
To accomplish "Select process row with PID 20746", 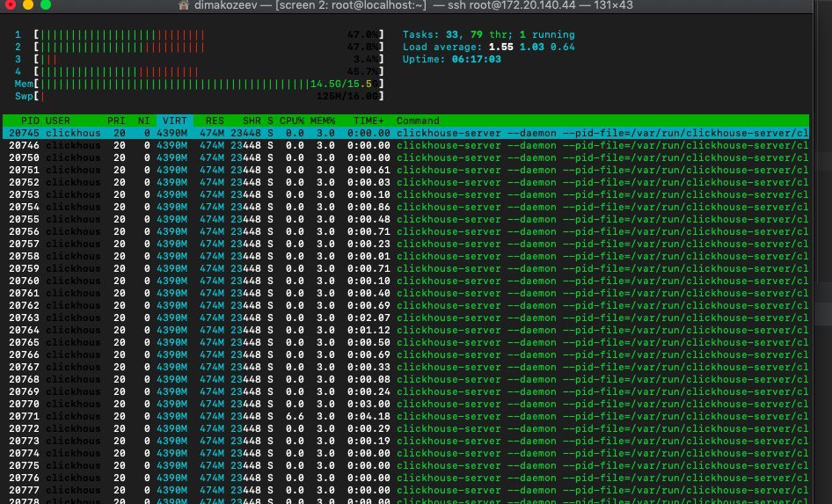I will [406, 145].
